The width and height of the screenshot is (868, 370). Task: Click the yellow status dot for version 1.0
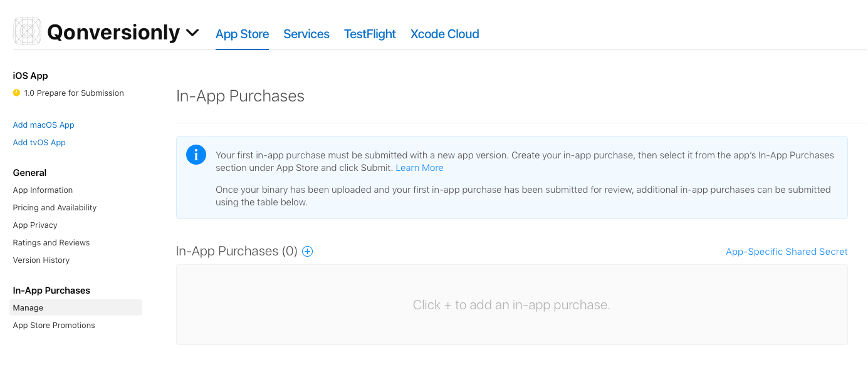click(x=16, y=93)
